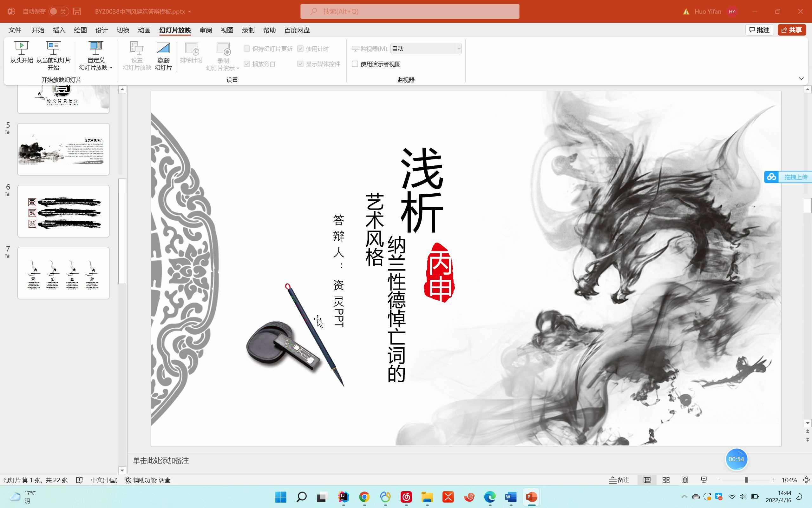Click the 104% zoom level

pyautogui.click(x=789, y=480)
